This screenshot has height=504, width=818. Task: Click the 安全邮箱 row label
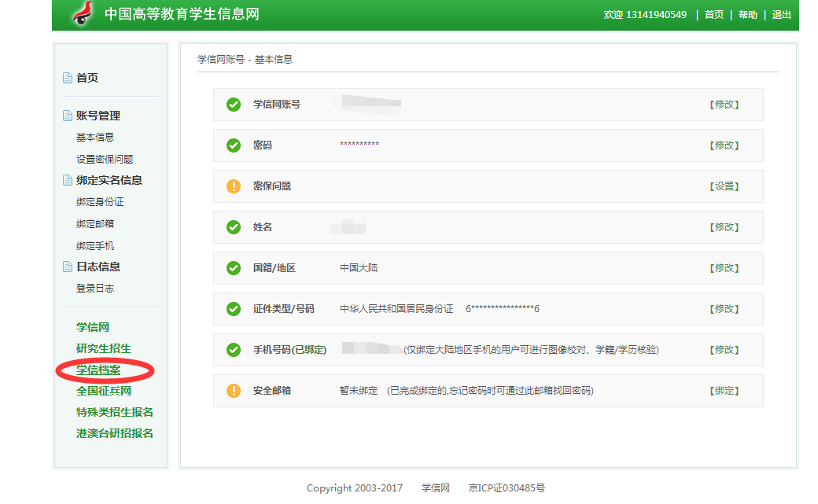tap(272, 390)
